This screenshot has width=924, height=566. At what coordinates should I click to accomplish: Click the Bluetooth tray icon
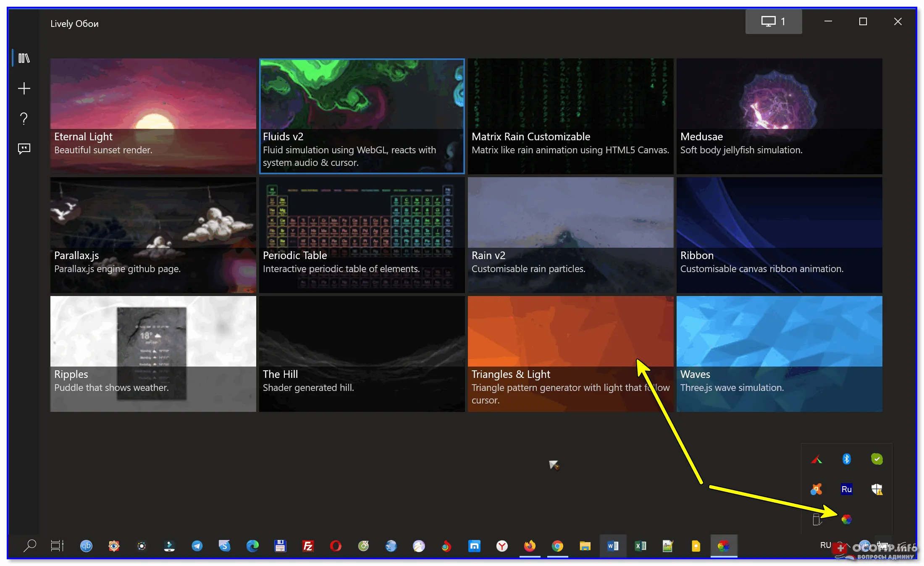(846, 459)
